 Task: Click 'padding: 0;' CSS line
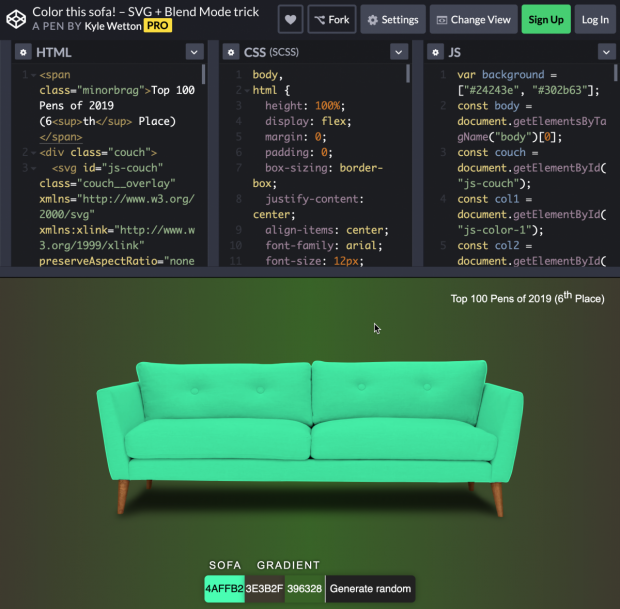(x=299, y=153)
